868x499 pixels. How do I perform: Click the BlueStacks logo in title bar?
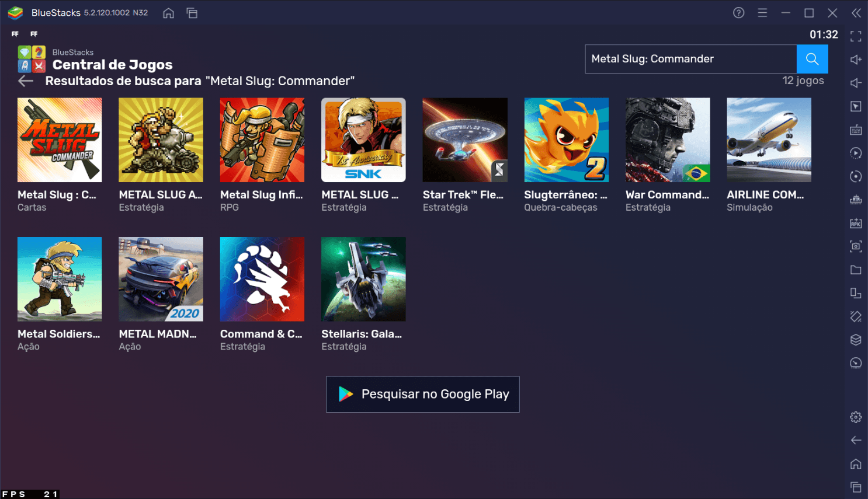(15, 13)
